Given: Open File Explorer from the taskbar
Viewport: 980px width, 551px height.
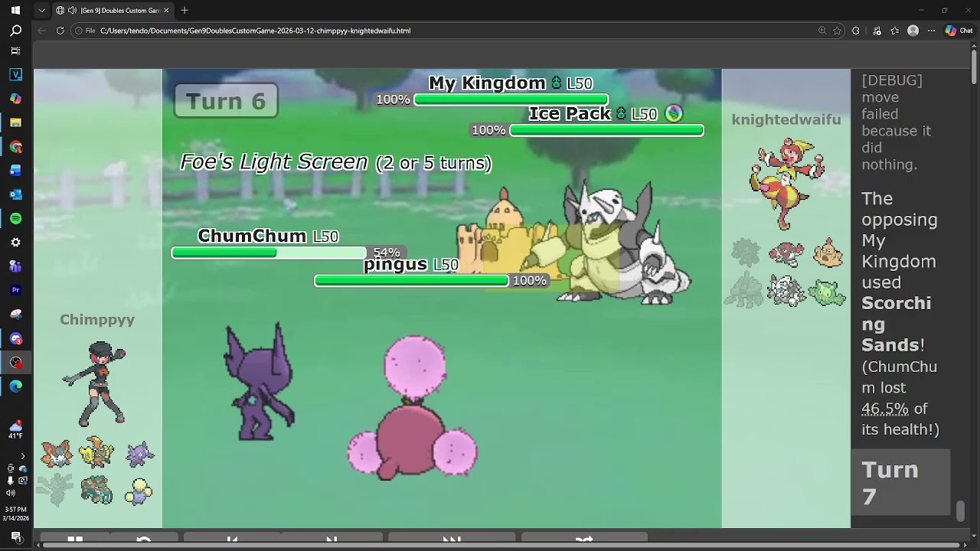Looking at the screenshot, I should pyautogui.click(x=15, y=122).
